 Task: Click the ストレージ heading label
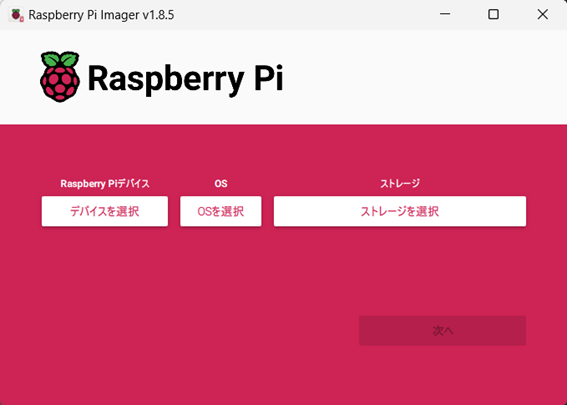click(x=400, y=184)
